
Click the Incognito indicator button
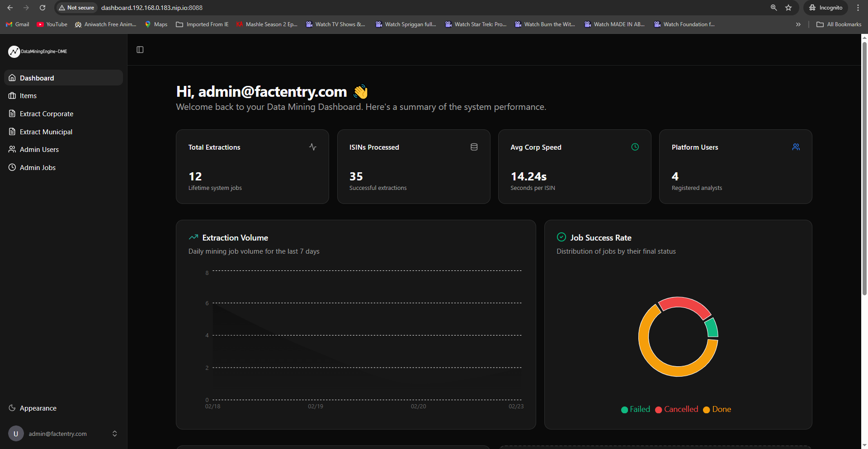[826, 8]
